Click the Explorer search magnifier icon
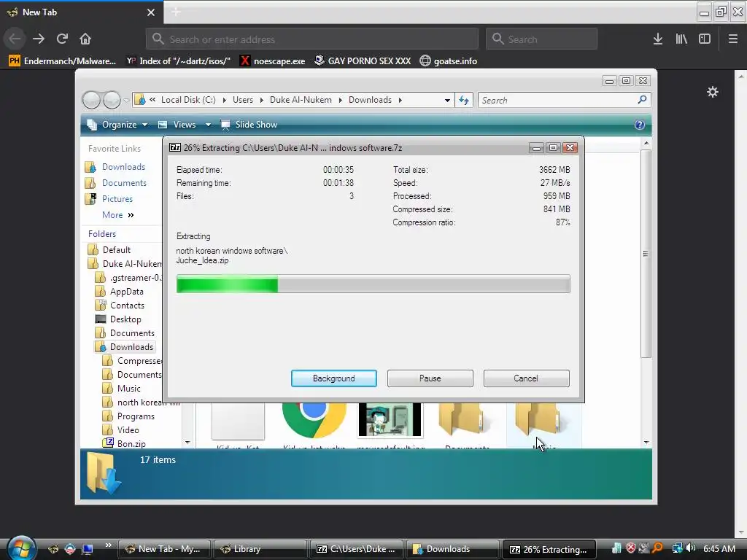This screenshot has height=560, width=747. [642, 99]
